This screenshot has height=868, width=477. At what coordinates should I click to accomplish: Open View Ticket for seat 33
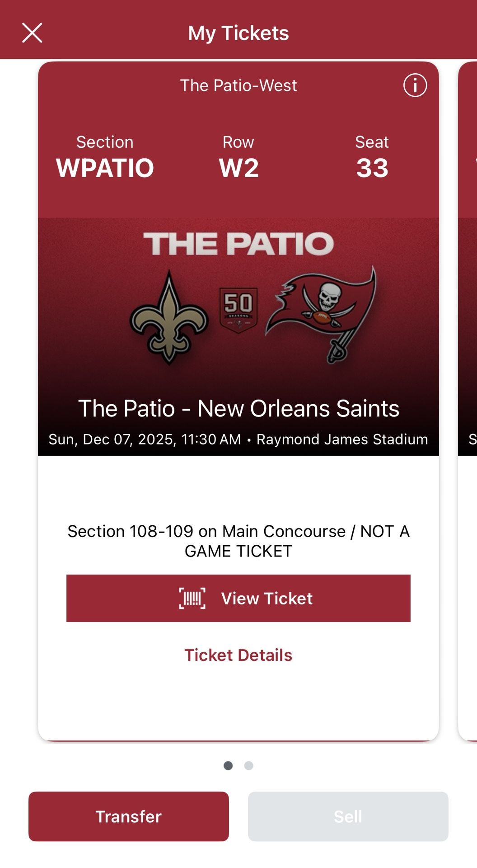[238, 599]
